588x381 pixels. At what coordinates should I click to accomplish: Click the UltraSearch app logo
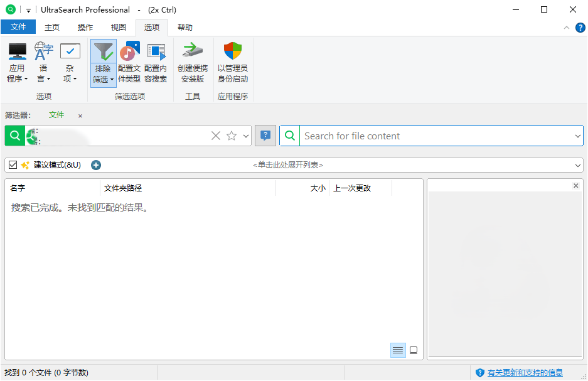point(11,9)
